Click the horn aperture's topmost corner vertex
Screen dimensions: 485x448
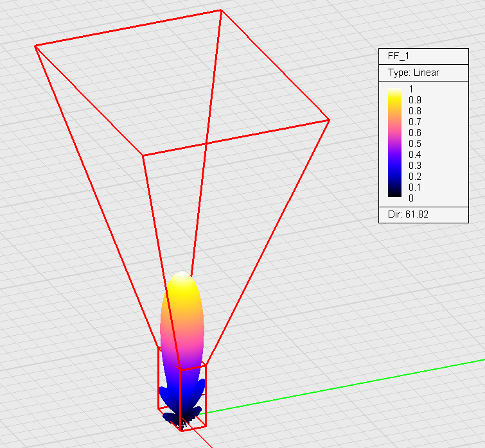click(x=222, y=10)
